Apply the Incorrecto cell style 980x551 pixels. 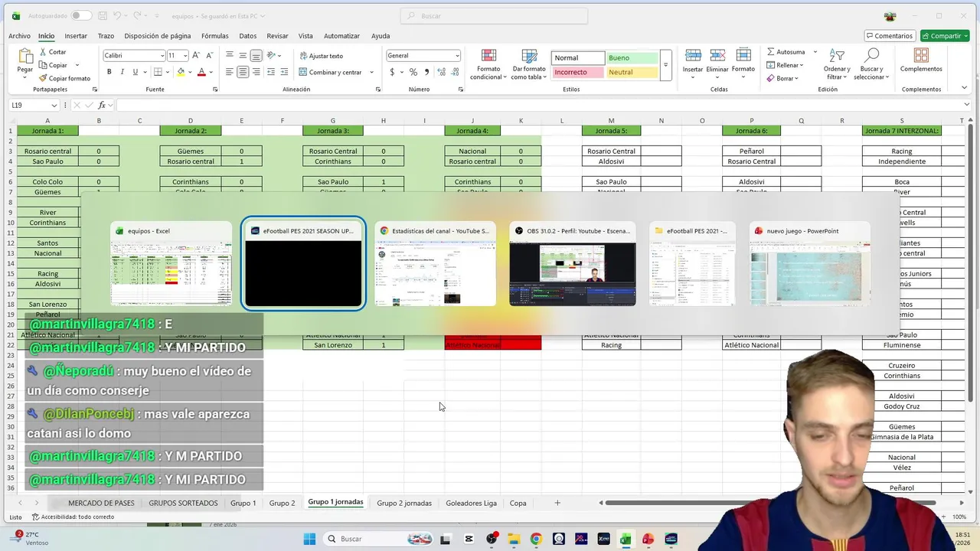(x=577, y=72)
